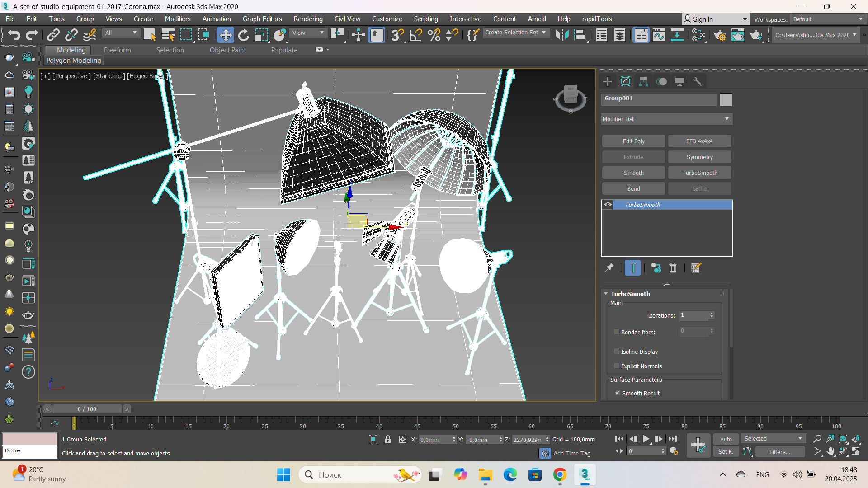Switch to the Create command panel tab

click(607, 81)
